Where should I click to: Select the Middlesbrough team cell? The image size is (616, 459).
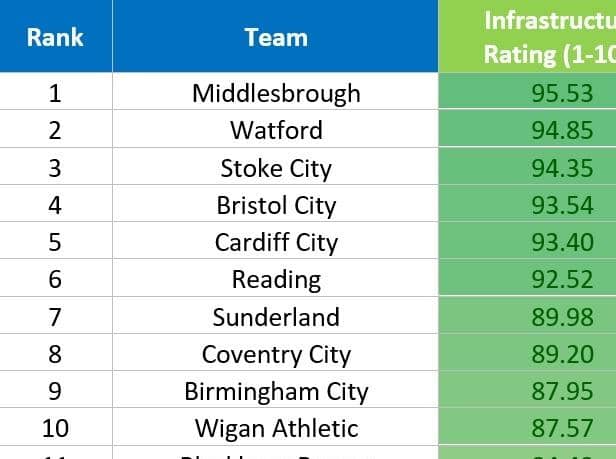tap(275, 92)
